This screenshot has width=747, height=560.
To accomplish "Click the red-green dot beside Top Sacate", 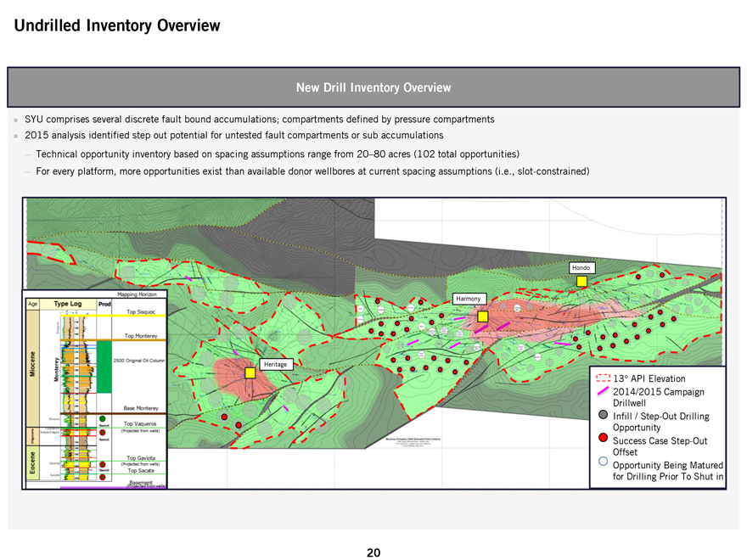I will [x=103, y=477].
